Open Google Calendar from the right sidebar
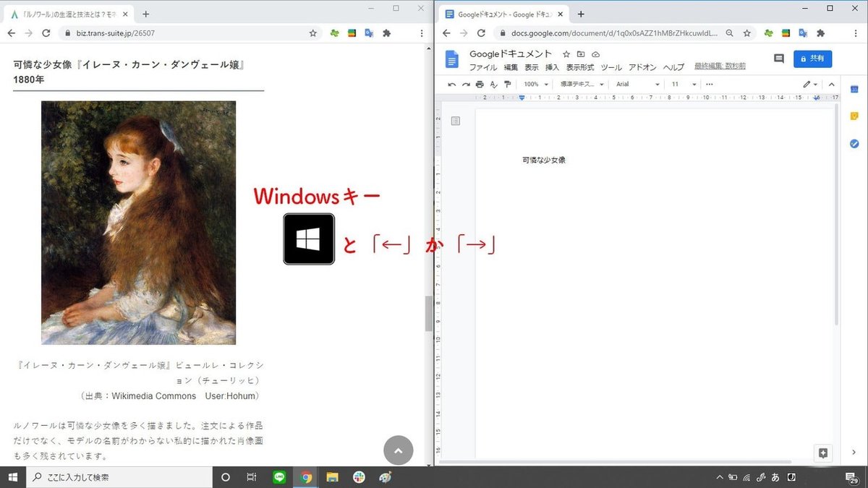 pos(854,88)
